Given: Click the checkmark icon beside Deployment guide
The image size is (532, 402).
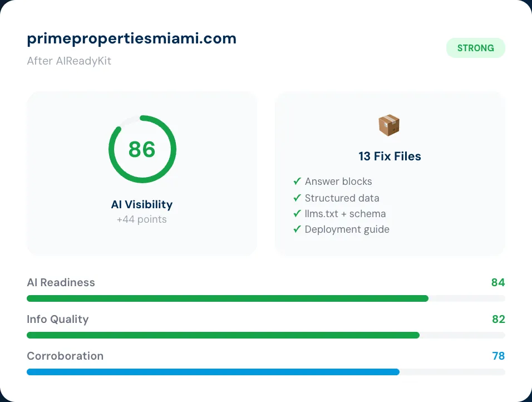Looking at the screenshot, I should click(297, 229).
